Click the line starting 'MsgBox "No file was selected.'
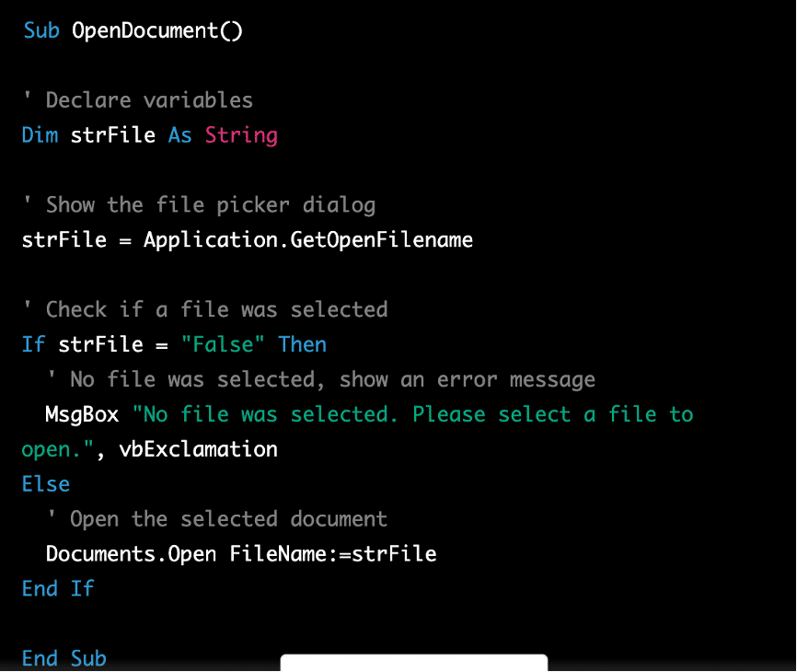 click(369, 415)
